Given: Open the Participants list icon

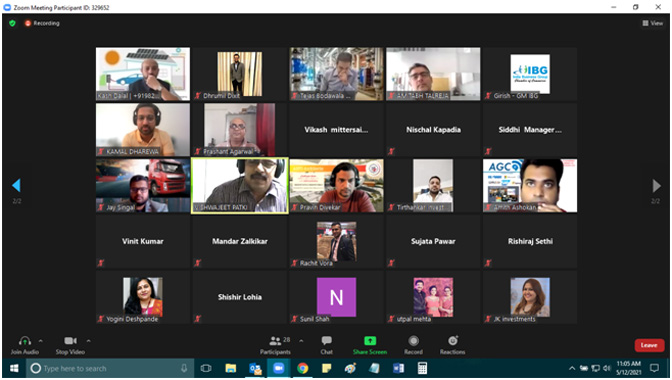Looking at the screenshot, I should click(275, 341).
